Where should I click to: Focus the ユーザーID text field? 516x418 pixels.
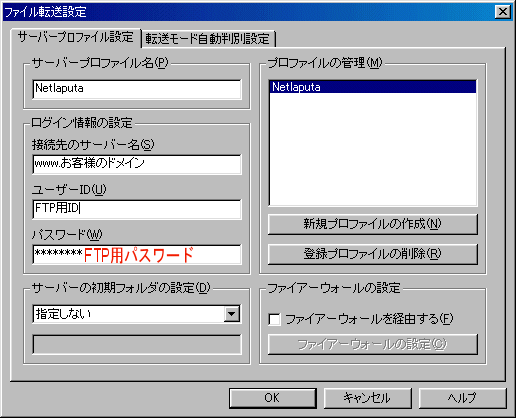[137, 209]
